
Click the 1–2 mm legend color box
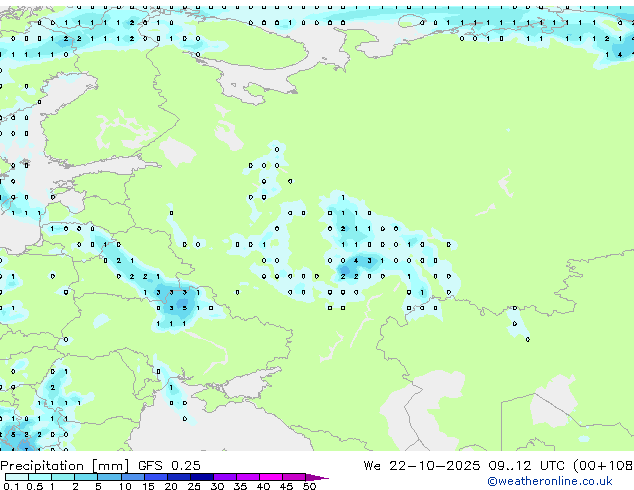coord(63,477)
